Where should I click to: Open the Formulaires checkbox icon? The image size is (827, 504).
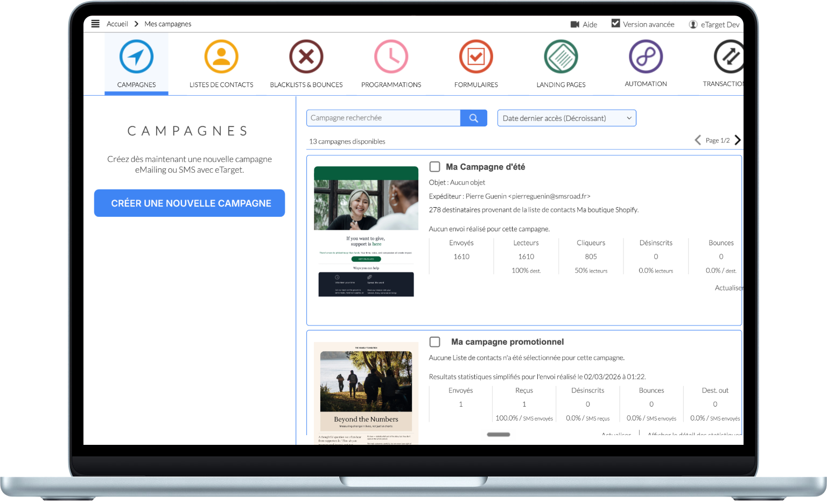[x=476, y=56]
